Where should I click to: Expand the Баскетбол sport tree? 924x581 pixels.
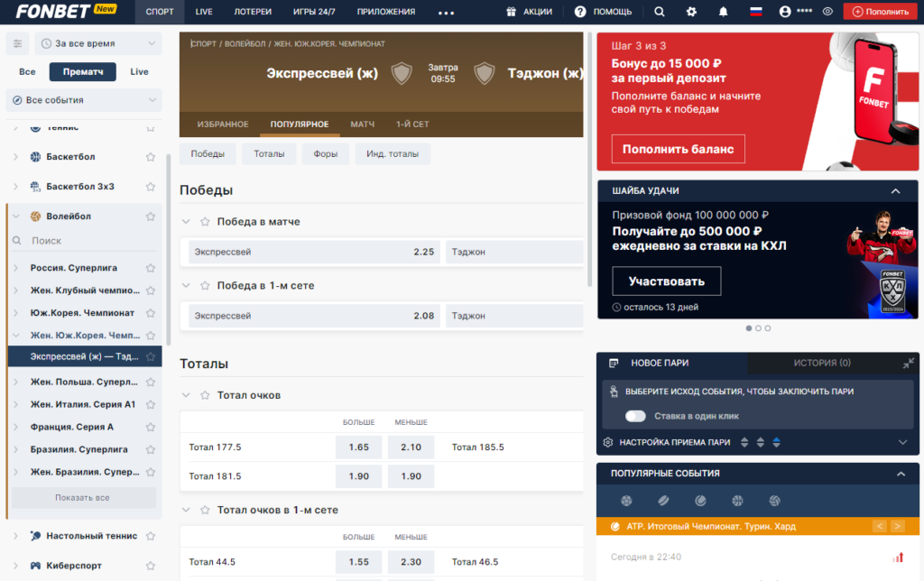pos(16,157)
